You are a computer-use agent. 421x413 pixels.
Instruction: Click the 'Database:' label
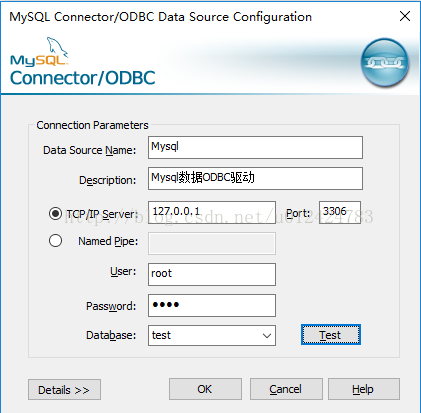click(111, 335)
